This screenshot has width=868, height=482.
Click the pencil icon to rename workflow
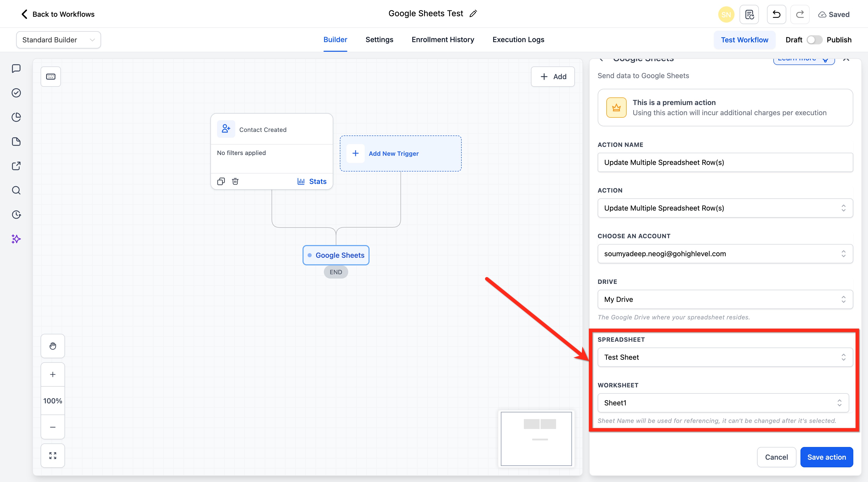(473, 14)
